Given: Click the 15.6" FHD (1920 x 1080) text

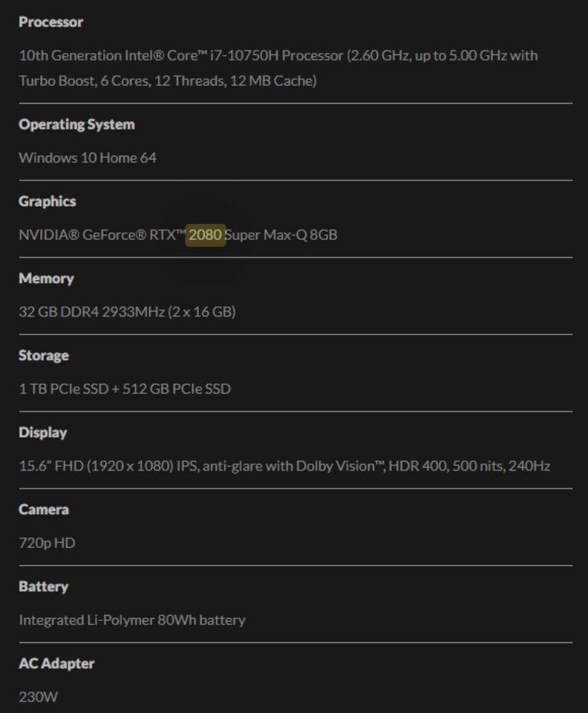Looking at the screenshot, I should [x=97, y=466].
